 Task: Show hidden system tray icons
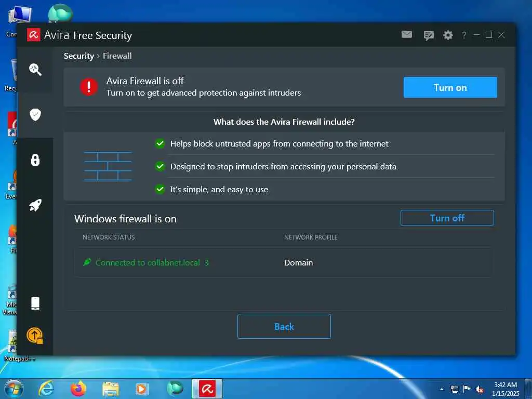[x=442, y=389]
